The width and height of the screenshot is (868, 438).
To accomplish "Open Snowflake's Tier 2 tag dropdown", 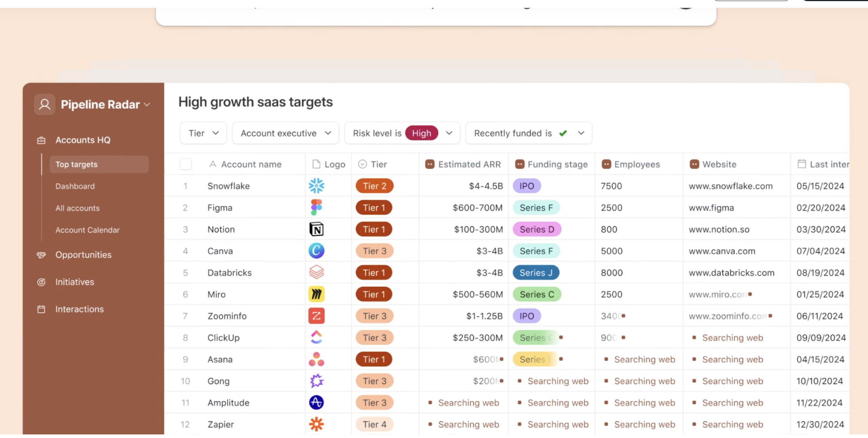I will (x=374, y=186).
